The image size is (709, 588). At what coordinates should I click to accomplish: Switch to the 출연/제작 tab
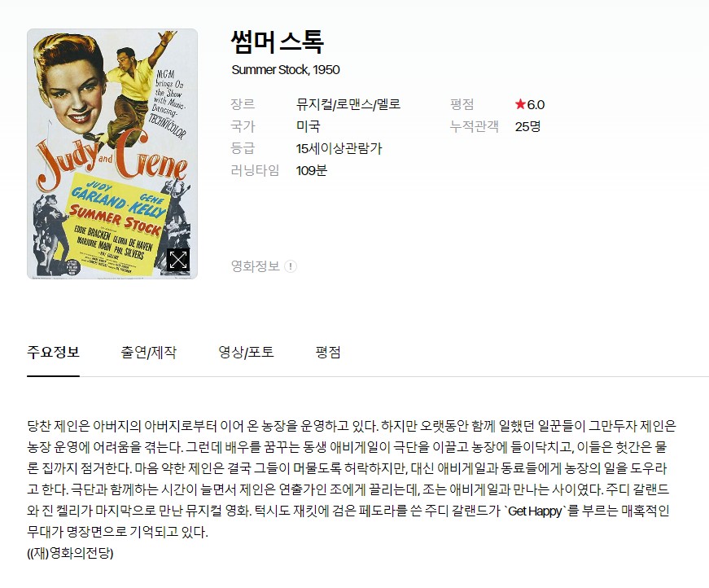(x=149, y=352)
